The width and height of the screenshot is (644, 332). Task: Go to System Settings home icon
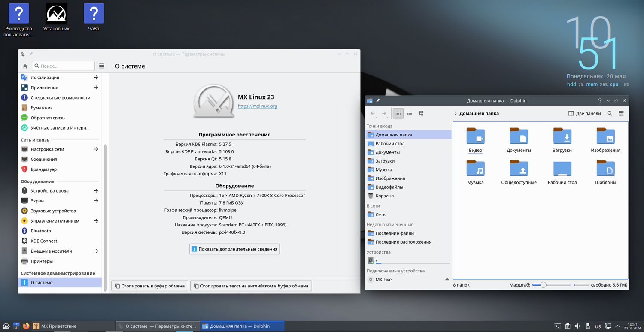pyautogui.click(x=25, y=66)
